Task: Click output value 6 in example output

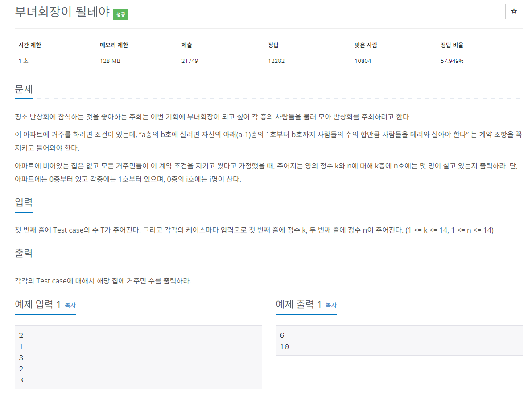Action: tap(282, 335)
